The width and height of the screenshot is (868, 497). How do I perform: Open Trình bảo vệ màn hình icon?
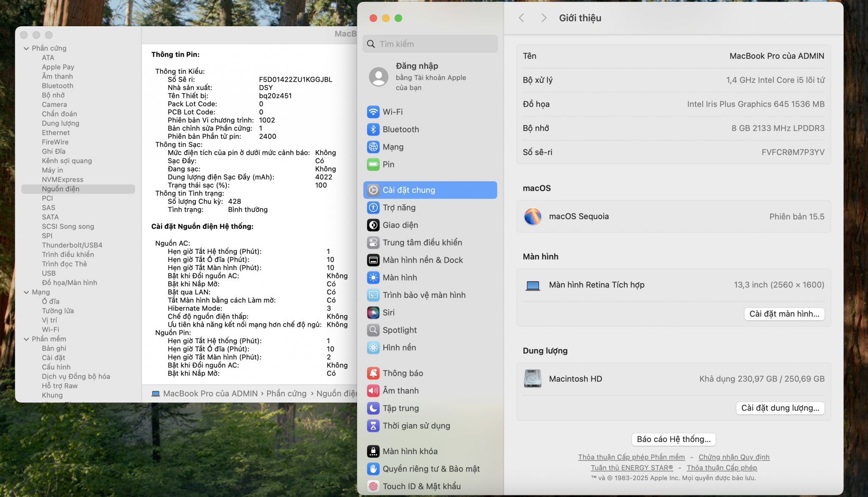[x=373, y=295]
